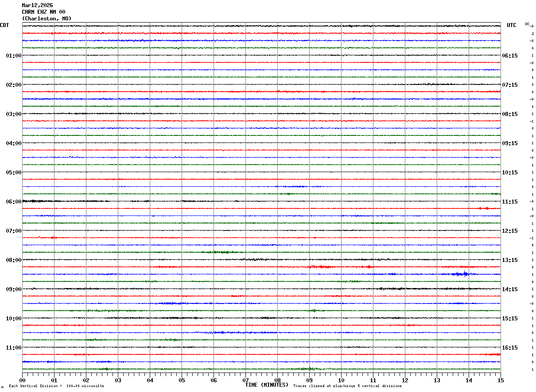Click the 06:15 UTC time label

click(510, 56)
